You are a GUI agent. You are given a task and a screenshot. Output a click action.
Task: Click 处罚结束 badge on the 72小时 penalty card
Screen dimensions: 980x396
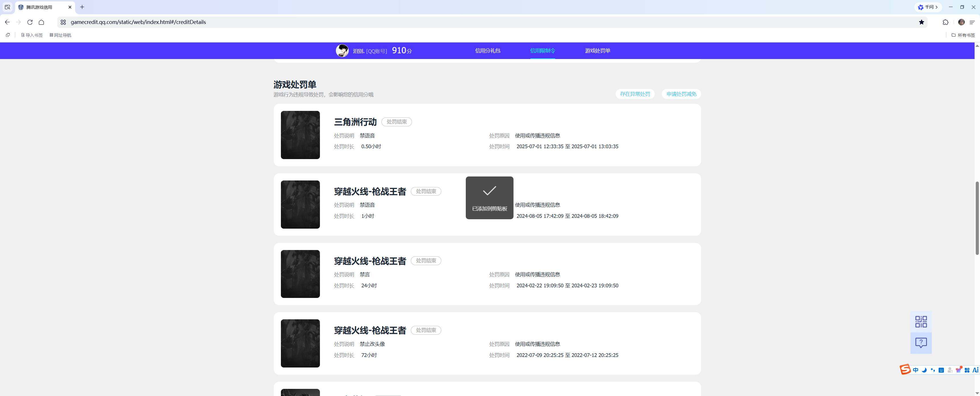[426, 330]
